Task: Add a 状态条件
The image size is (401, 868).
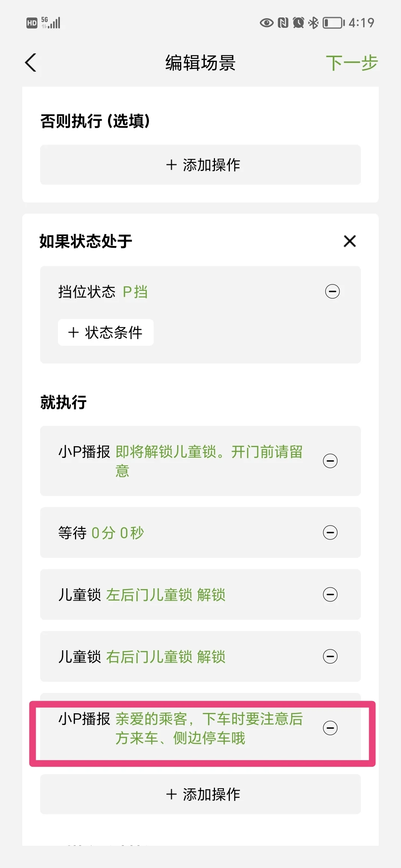Action: tap(106, 332)
